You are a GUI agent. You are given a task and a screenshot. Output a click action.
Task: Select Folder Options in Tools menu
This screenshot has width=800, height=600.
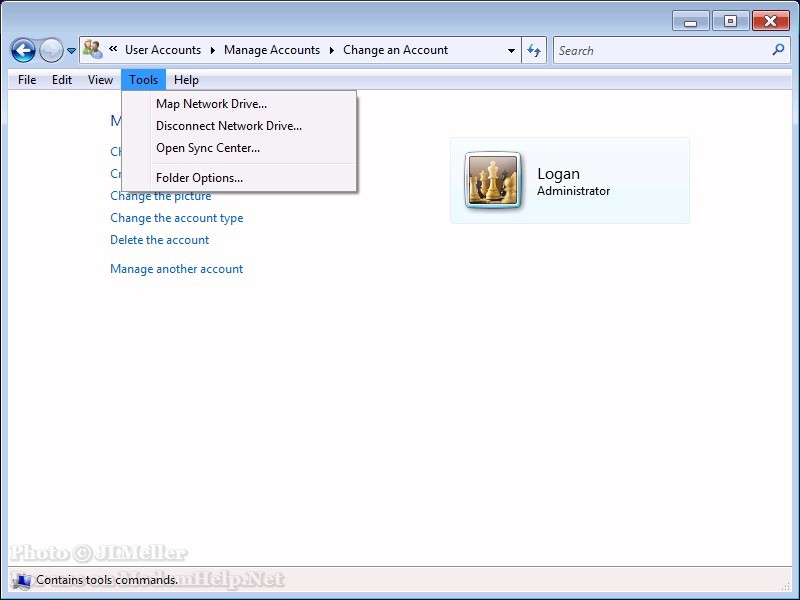199,178
